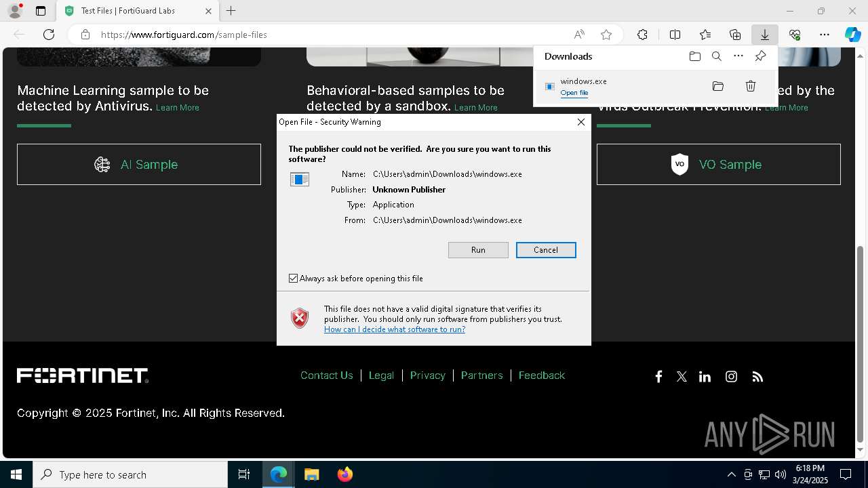Viewport: 868px width, 488px height.
Task: Open Partners footer link
Action: (482, 375)
